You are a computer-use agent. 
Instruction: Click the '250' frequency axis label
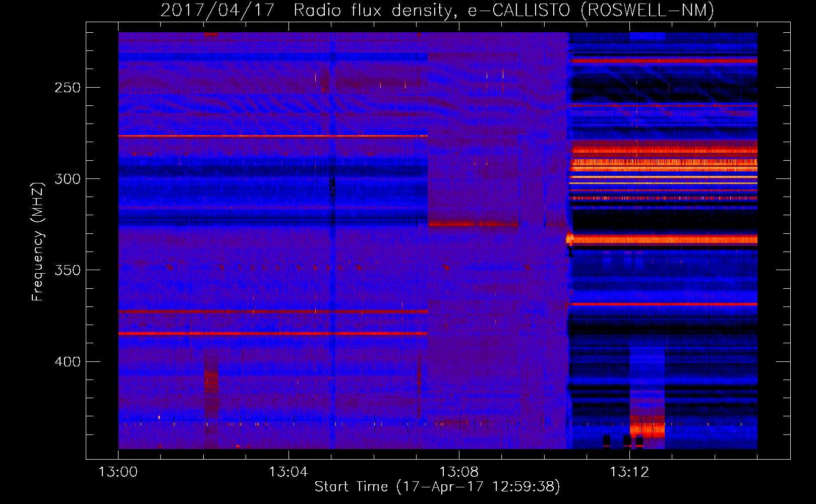pos(68,88)
